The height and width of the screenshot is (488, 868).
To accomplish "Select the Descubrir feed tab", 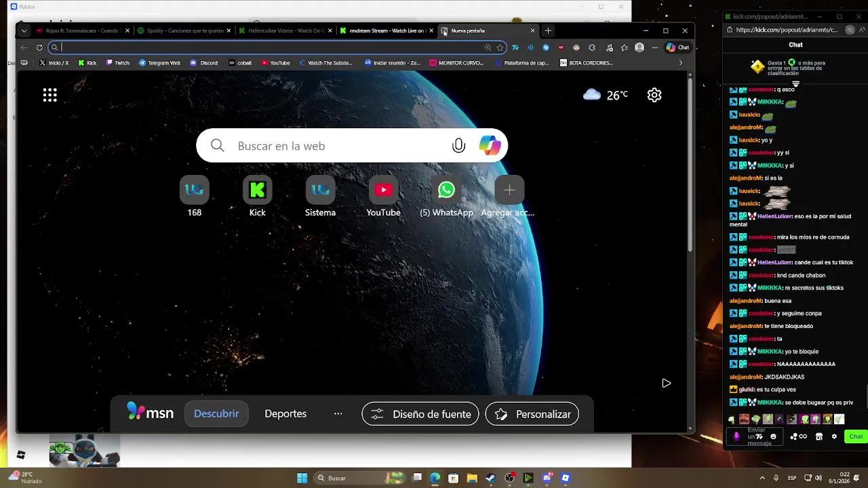I will point(216,413).
